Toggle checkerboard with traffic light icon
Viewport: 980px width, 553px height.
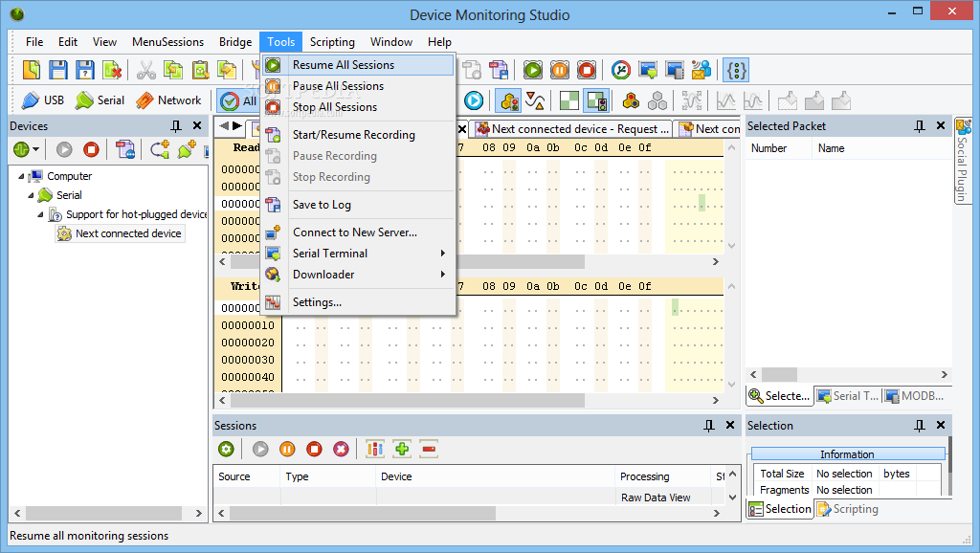coord(596,100)
